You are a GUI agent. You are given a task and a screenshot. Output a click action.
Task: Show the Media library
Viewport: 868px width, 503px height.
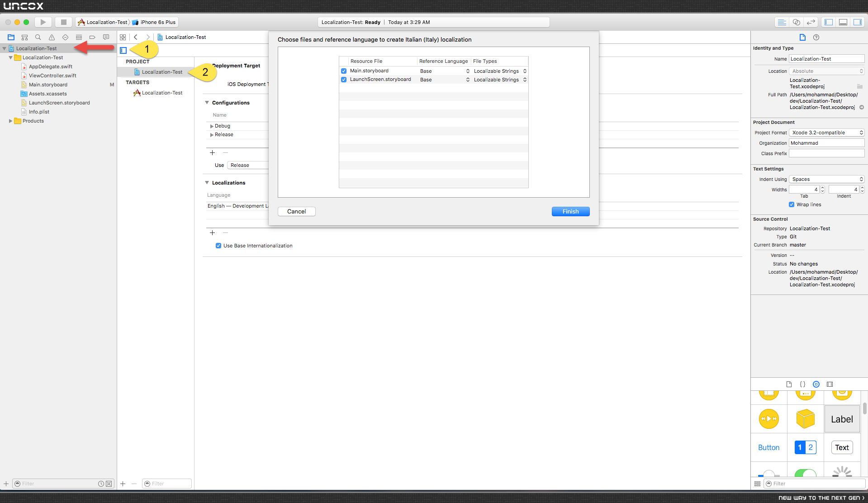[830, 384]
